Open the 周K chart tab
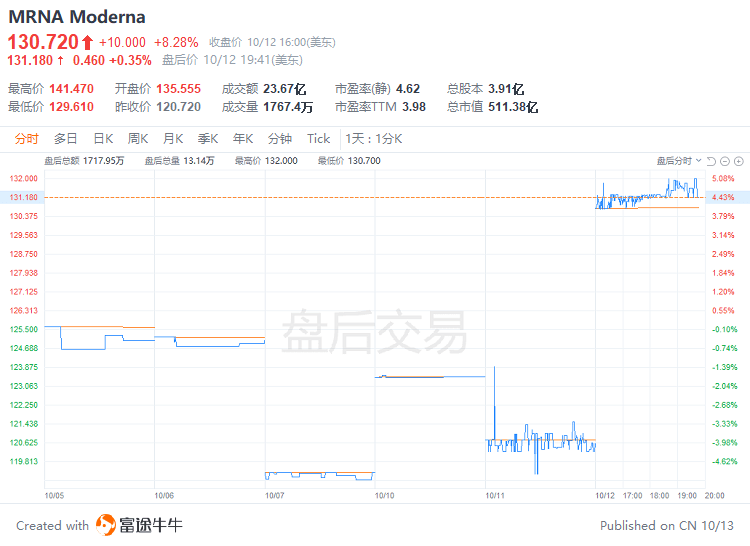Screen dimensions: 750x546 tap(138, 139)
